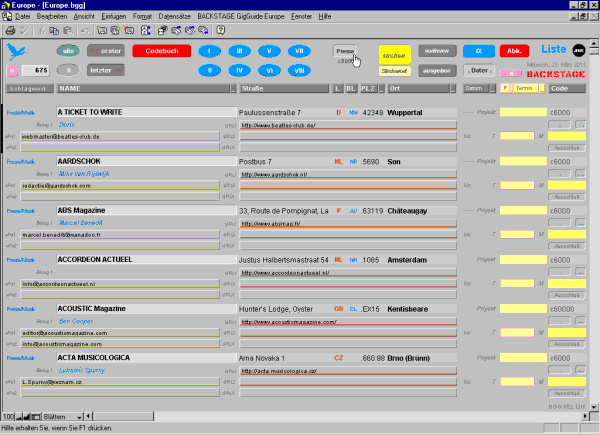Toggle the F button left of Termin
This screenshot has height=435, width=600.
[505, 88]
